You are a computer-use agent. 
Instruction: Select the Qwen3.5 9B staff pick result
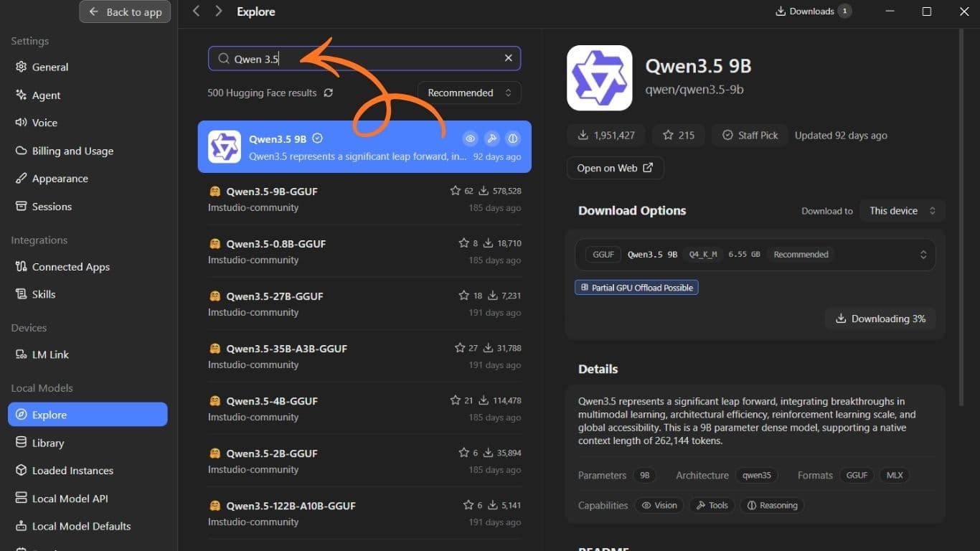(x=364, y=146)
